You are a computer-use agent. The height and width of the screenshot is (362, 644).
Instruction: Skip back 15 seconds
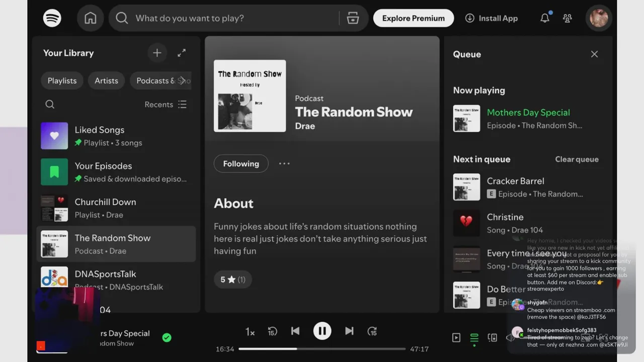click(x=272, y=331)
